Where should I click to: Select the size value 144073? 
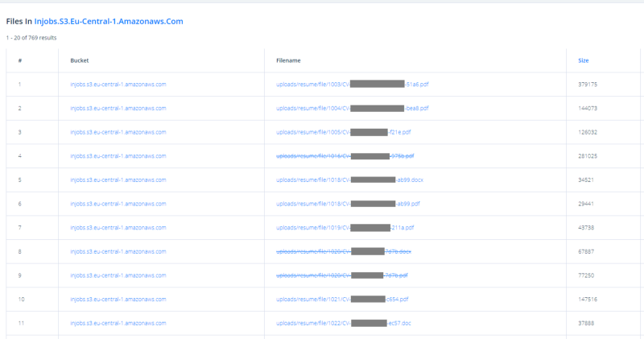pos(588,108)
